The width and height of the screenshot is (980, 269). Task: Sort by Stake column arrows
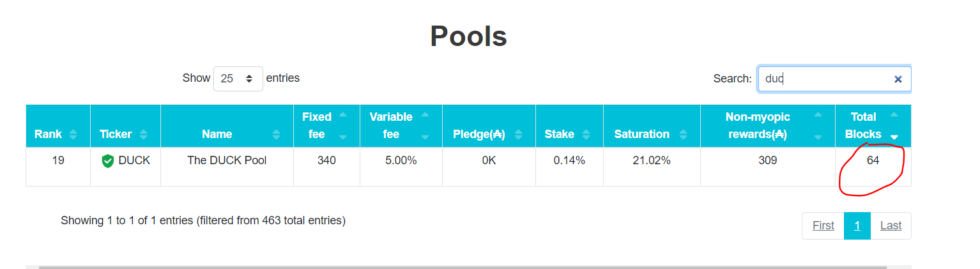582,134
